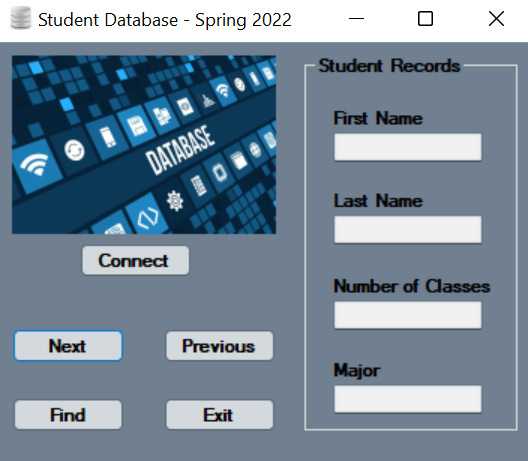Exit the Student Database application
Image resolution: width=528 pixels, height=461 pixels.
point(220,415)
